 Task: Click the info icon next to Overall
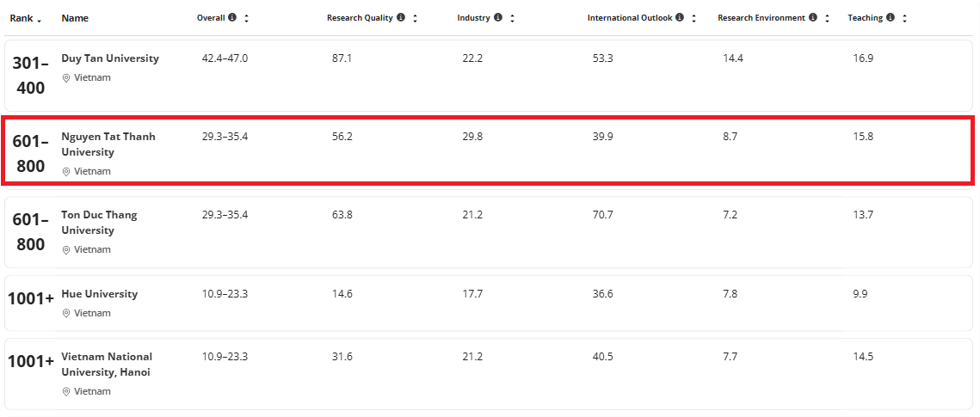click(x=232, y=18)
